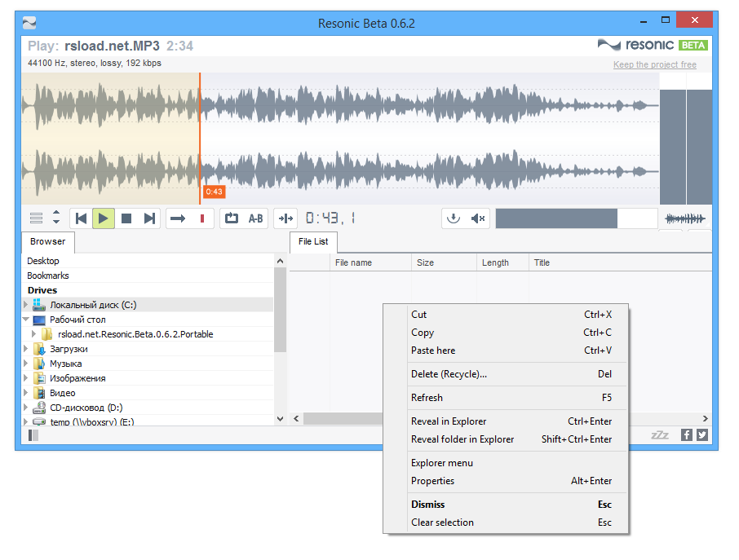Stop playback with the square button

126,218
